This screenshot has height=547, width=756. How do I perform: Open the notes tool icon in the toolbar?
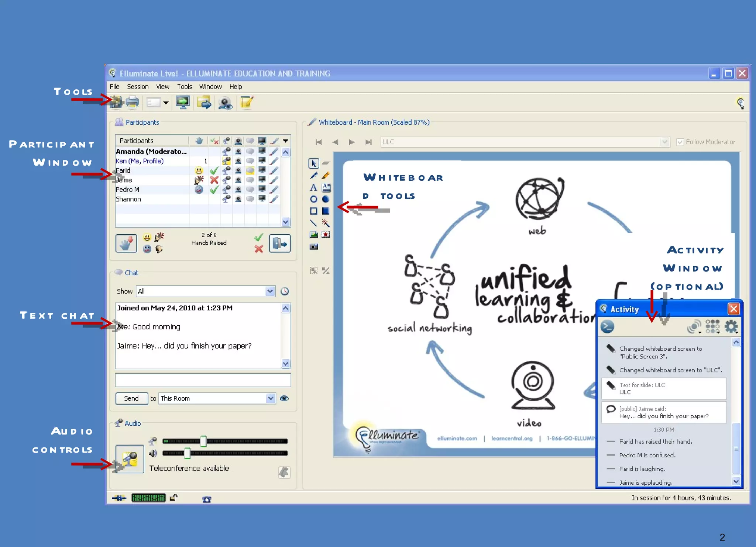[x=247, y=102]
